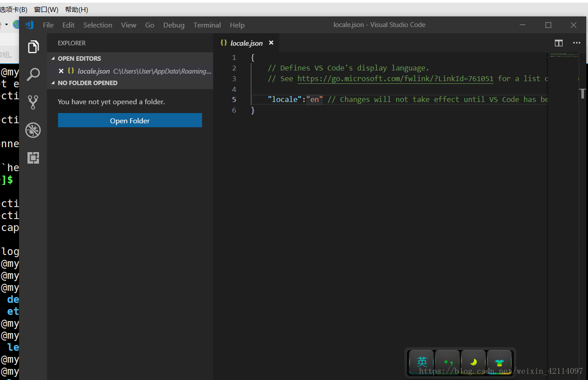Click the EXPLORER panel title

72,43
